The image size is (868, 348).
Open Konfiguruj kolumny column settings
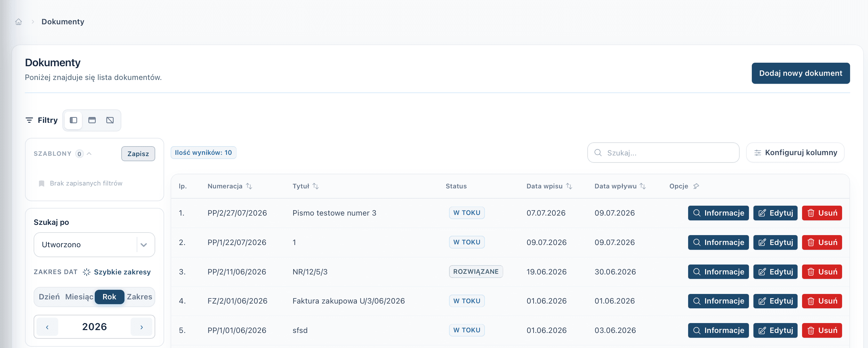(795, 153)
